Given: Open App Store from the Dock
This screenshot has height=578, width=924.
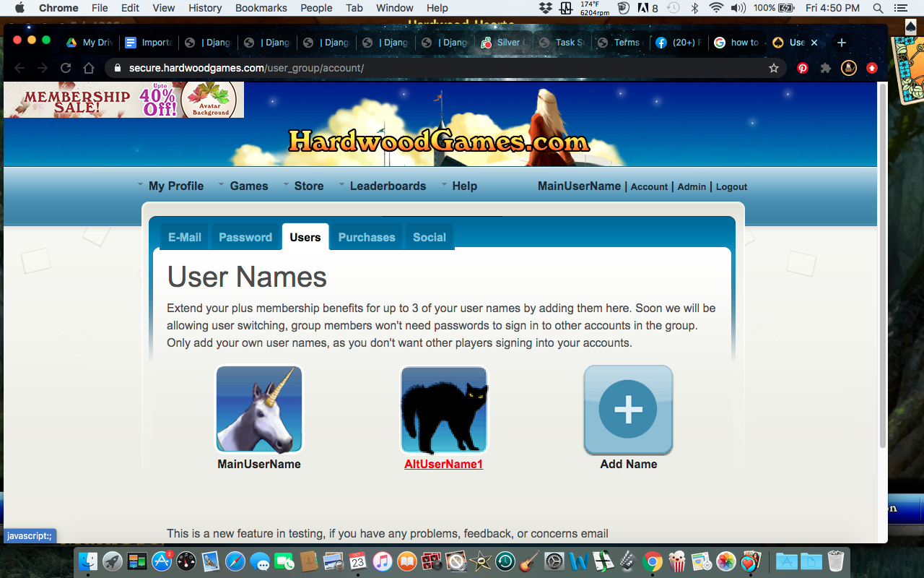Looking at the screenshot, I should click(162, 561).
